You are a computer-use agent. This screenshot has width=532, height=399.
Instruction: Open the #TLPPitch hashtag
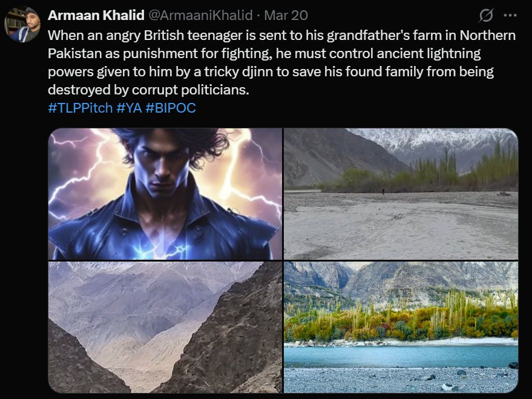point(80,108)
